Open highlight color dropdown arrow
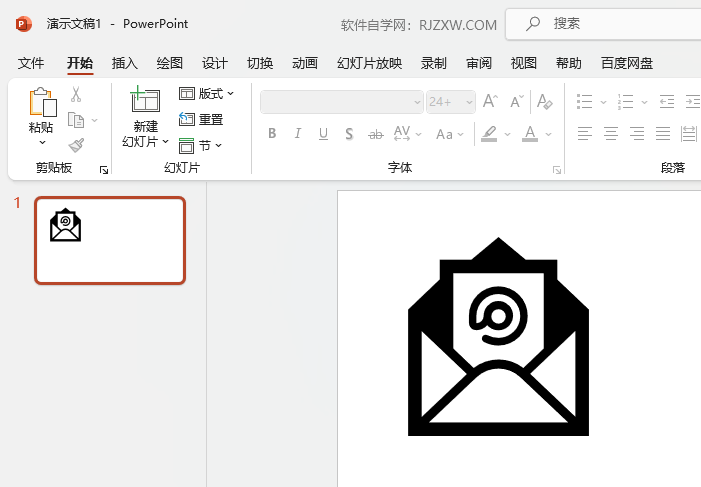The width and height of the screenshot is (701, 487). click(x=507, y=134)
